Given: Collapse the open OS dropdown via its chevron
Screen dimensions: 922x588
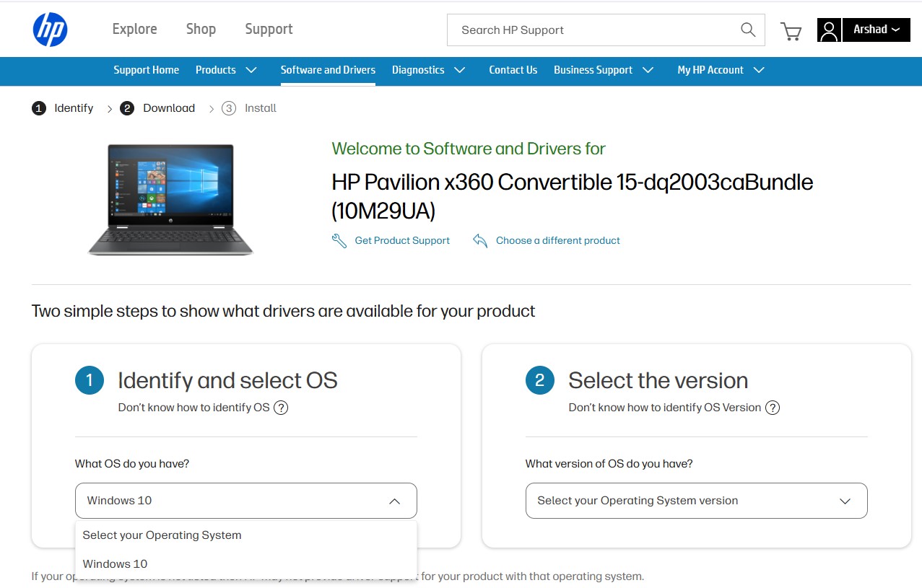Looking at the screenshot, I should tap(394, 500).
